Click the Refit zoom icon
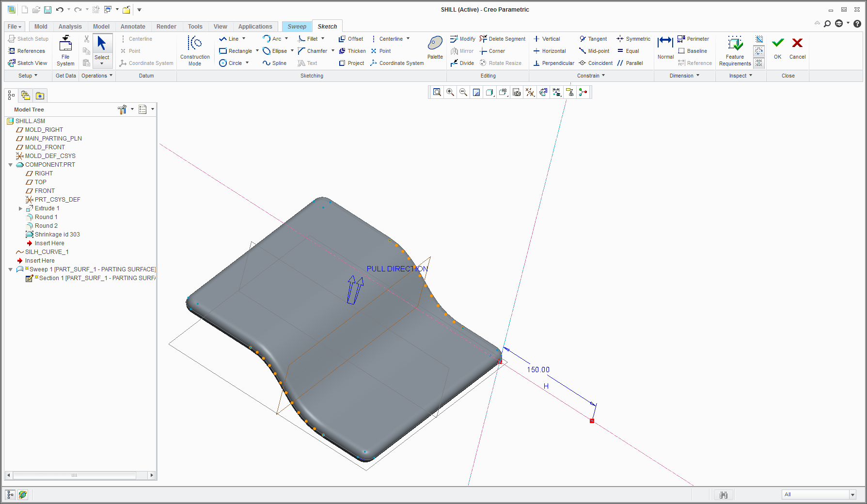This screenshot has width=867, height=504. [x=437, y=92]
